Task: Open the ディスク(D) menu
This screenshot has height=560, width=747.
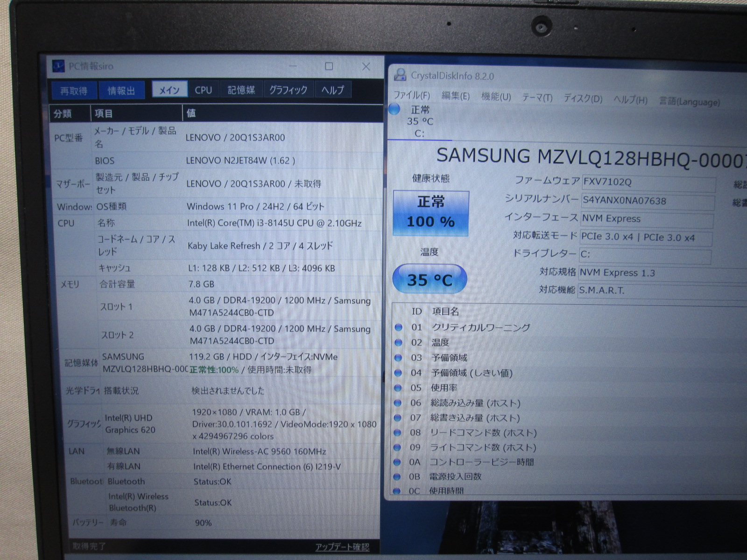Action: (583, 98)
